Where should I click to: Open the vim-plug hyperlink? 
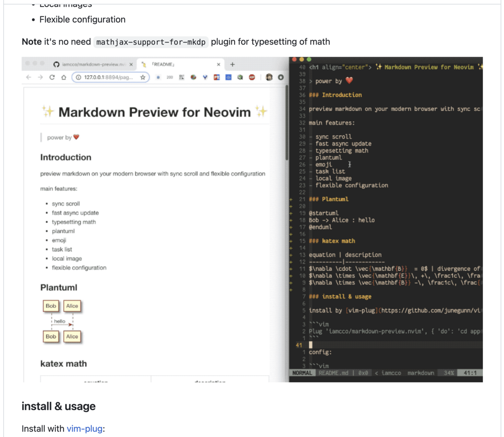point(85,429)
